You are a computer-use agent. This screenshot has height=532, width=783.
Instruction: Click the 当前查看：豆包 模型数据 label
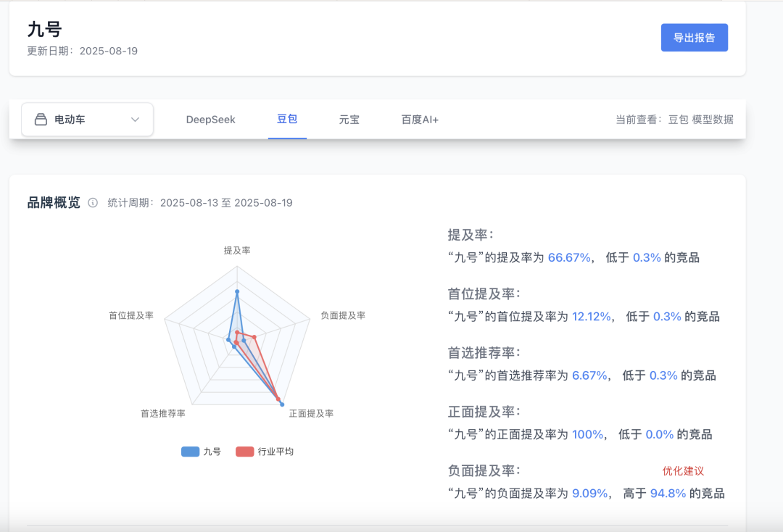click(x=675, y=120)
